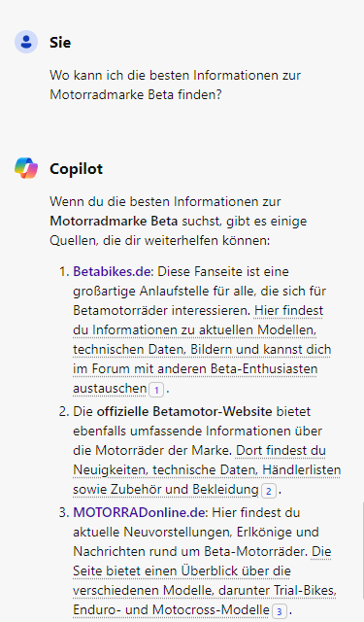Open the MOTORRADonline.de link
This screenshot has width=364, height=622.
[139, 512]
